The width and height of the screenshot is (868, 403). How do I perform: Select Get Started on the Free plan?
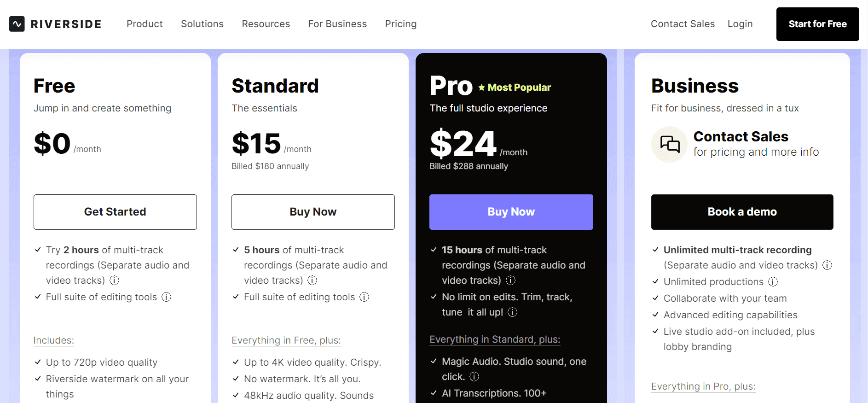(115, 212)
